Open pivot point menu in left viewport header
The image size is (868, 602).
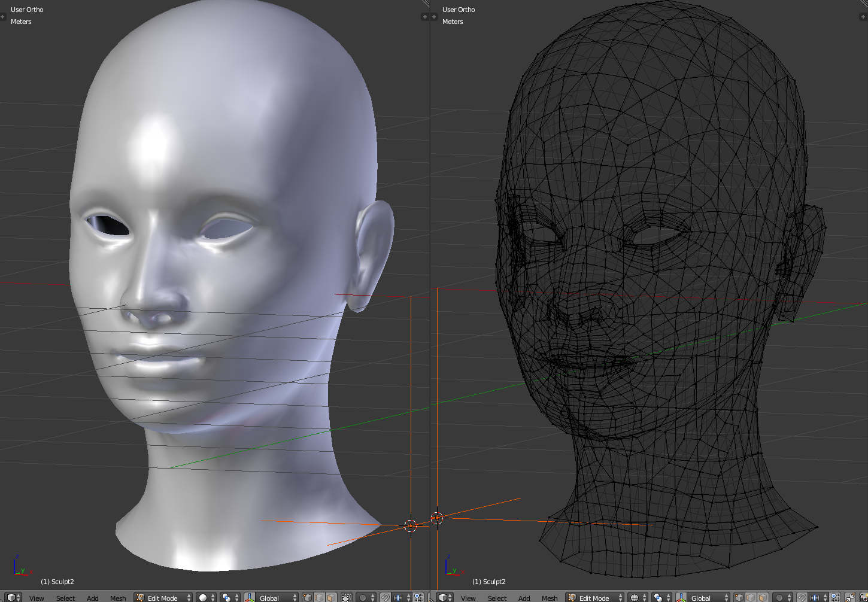tap(230, 597)
